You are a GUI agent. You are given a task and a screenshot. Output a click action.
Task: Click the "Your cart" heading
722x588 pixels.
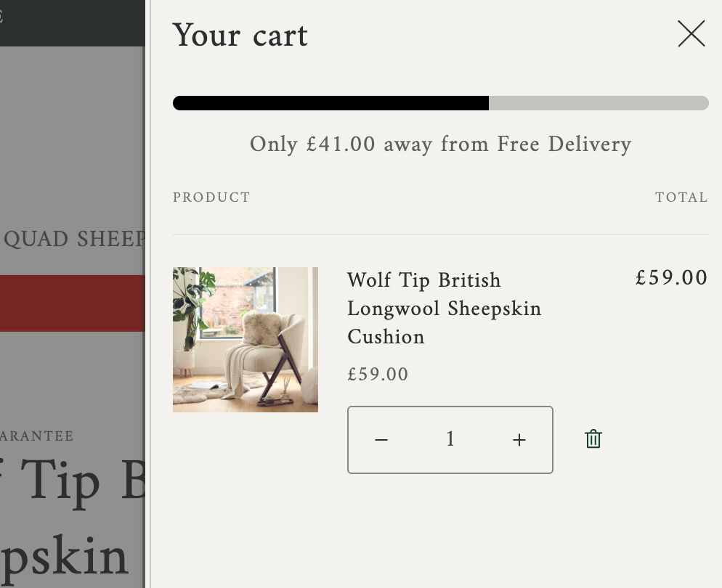point(240,36)
